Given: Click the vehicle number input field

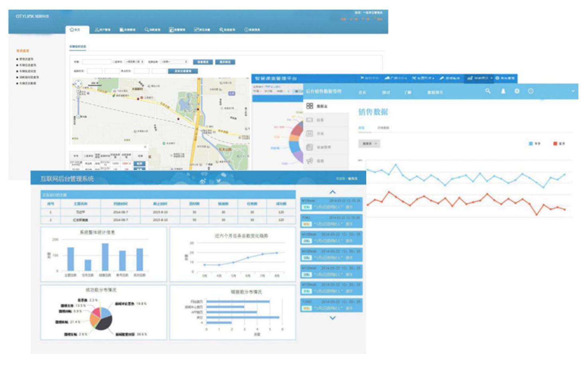Looking at the screenshot, I should click(97, 62).
